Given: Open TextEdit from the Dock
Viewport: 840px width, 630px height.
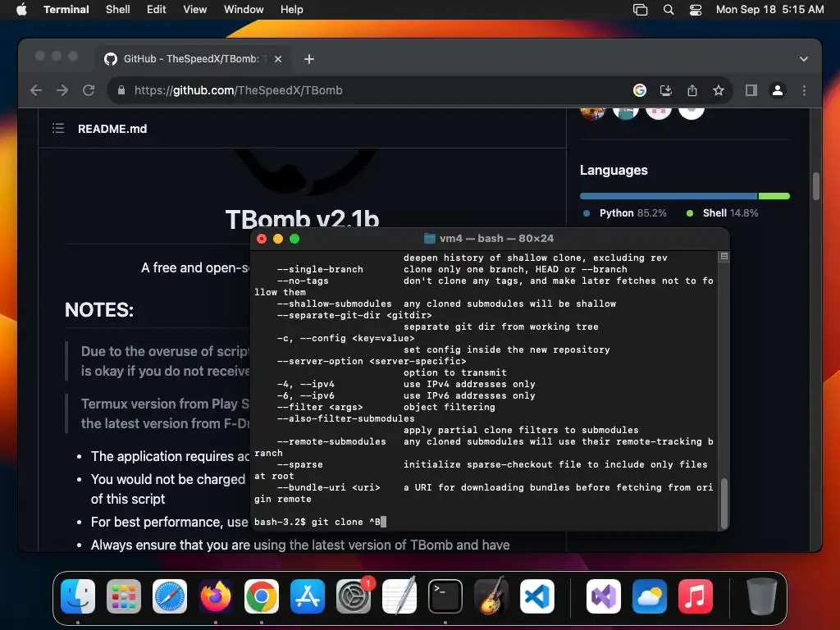Looking at the screenshot, I should [x=399, y=596].
